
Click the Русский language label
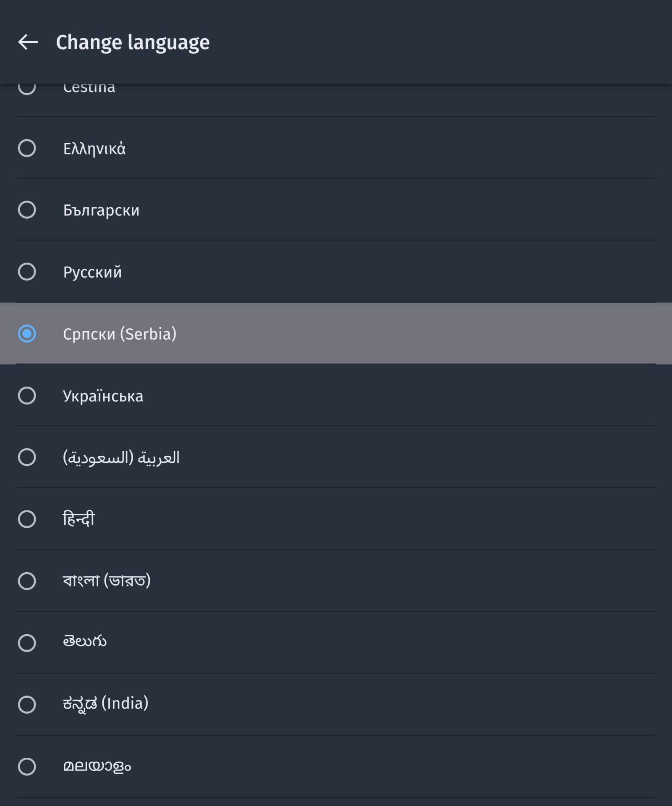pos(92,272)
